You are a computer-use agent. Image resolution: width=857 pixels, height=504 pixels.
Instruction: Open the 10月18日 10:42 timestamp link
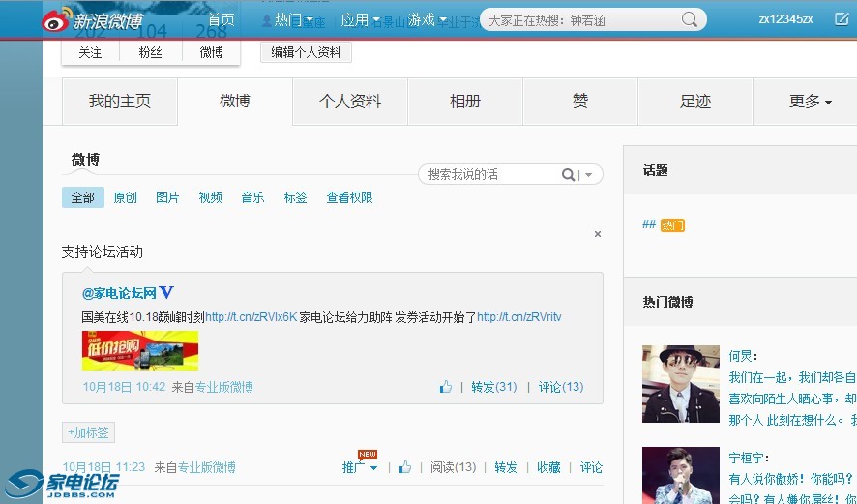(124, 387)
